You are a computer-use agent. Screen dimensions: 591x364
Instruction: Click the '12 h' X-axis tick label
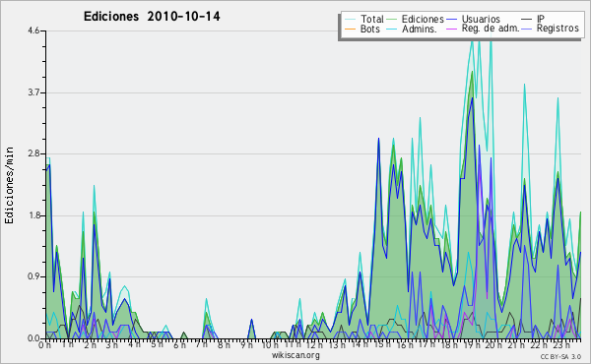pos(315,344)
